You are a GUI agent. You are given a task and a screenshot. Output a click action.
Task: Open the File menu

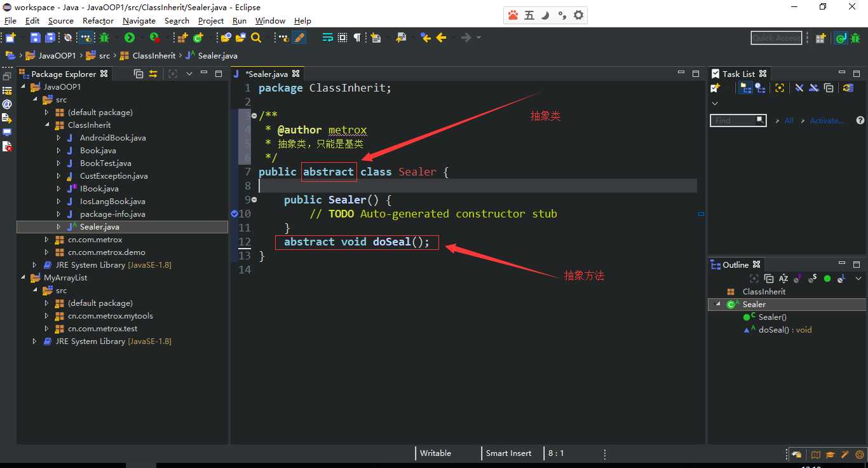tap(10, 20)
